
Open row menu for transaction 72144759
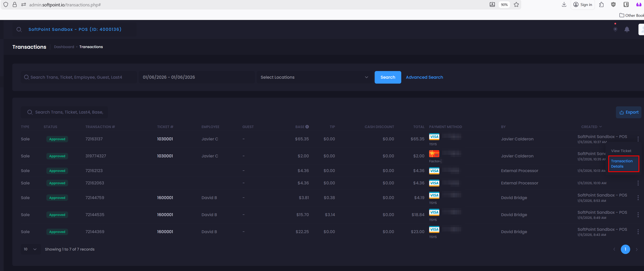tap(638, 198)
